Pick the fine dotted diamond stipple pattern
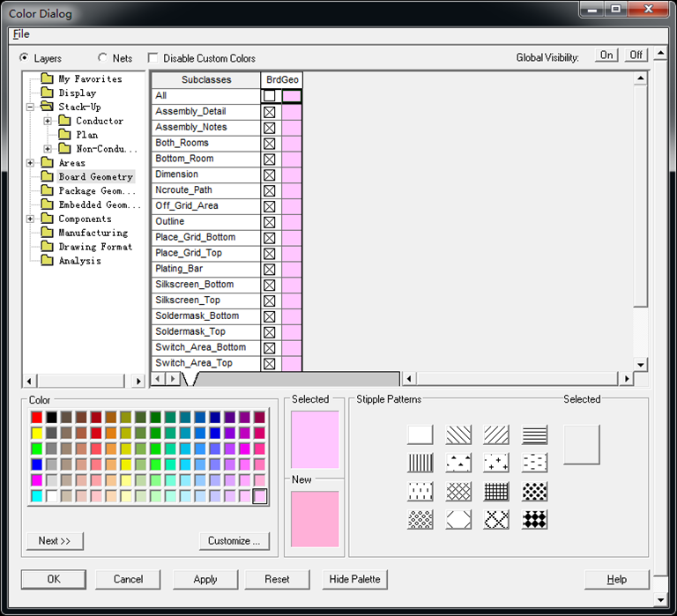 pos(420,519)
